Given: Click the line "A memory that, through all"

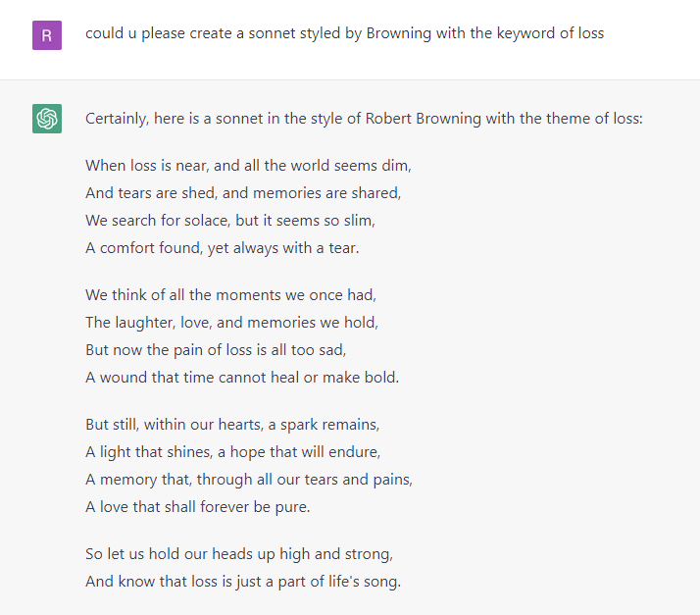Looking at the screenshot, I should pos(249,479).
